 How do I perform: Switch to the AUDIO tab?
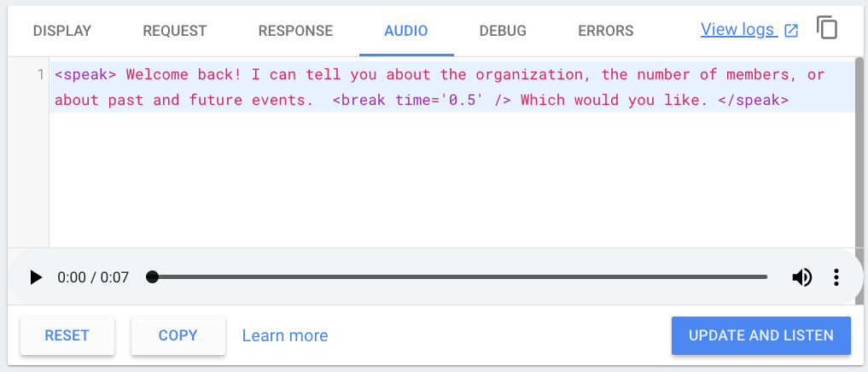tap(406, 31)
